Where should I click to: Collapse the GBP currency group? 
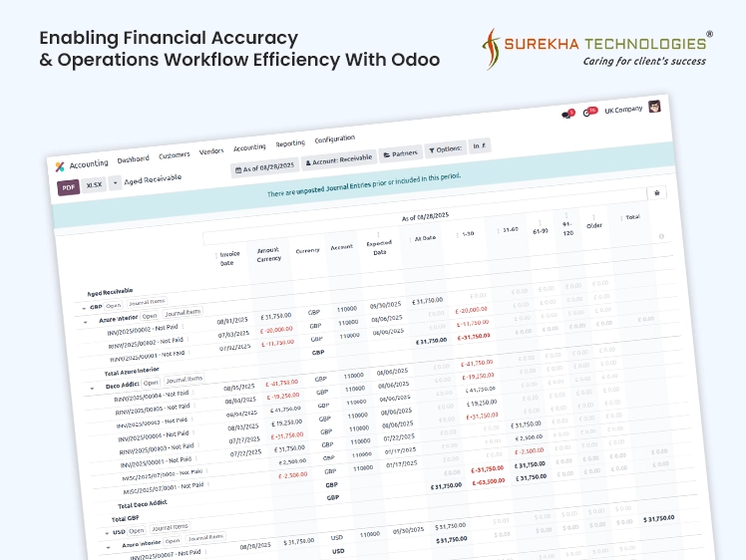click(x=84, y=309)
